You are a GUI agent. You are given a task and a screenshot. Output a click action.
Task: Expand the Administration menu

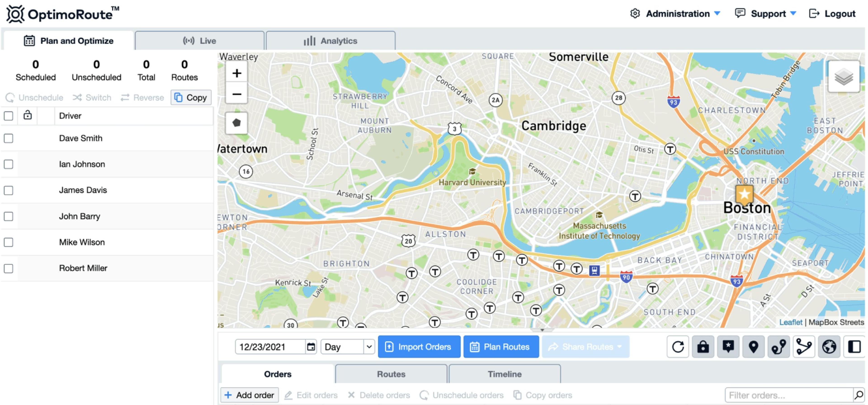tap(681, 14)
